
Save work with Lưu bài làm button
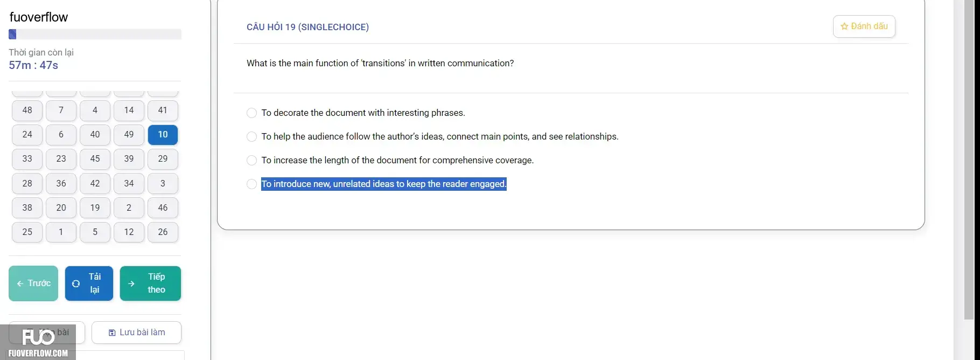point(136,333)
